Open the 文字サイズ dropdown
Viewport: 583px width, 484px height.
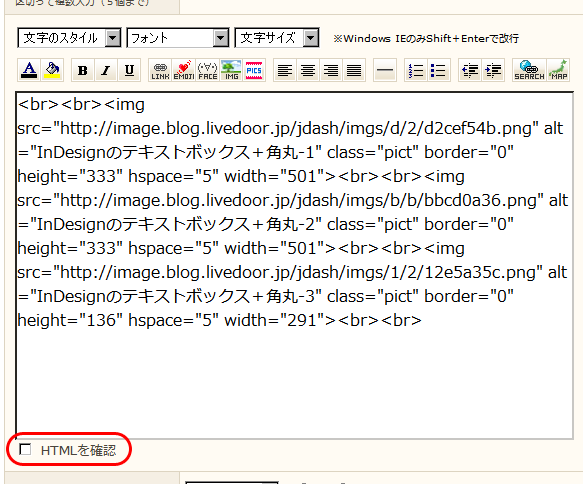[x=277, y=38]
